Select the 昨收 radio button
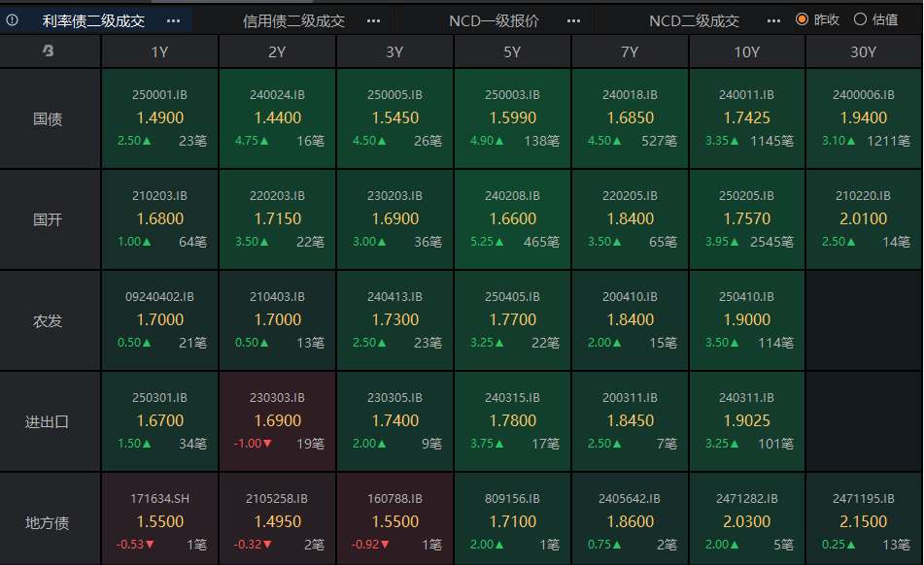 pyautogui.click(x=803, y=19)
